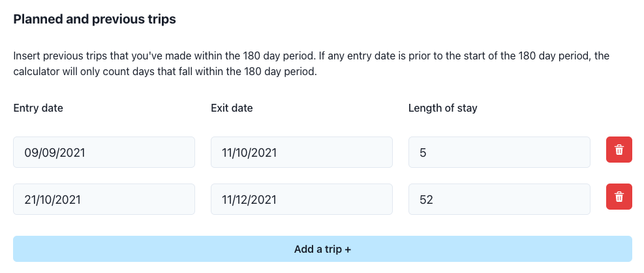644x273 pixels.
Task: Click the plus sign in Add a trip
Action: click(x=348, y=249)
